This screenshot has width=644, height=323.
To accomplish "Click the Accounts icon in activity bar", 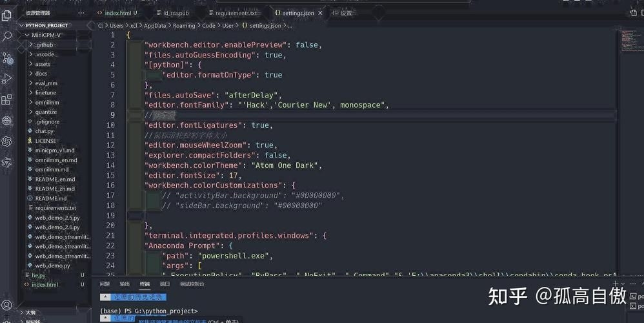I will pos(7,305).
